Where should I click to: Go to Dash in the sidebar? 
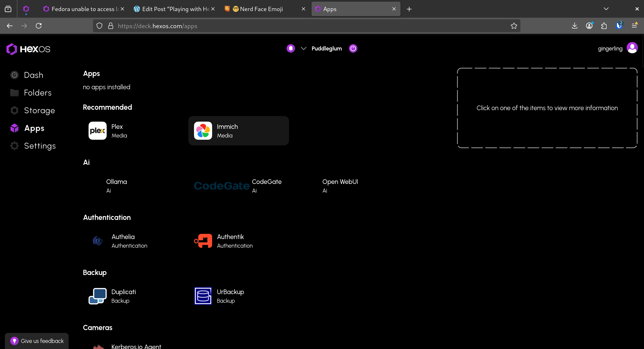33,75
